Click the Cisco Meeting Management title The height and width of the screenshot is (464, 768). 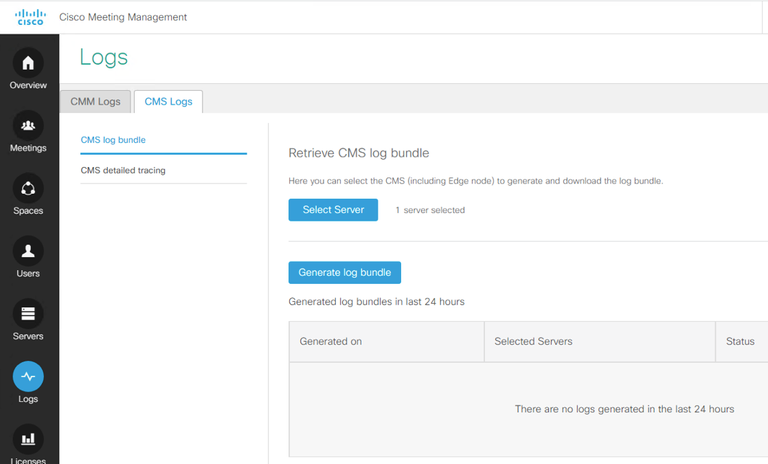click(x=123, y=17)
